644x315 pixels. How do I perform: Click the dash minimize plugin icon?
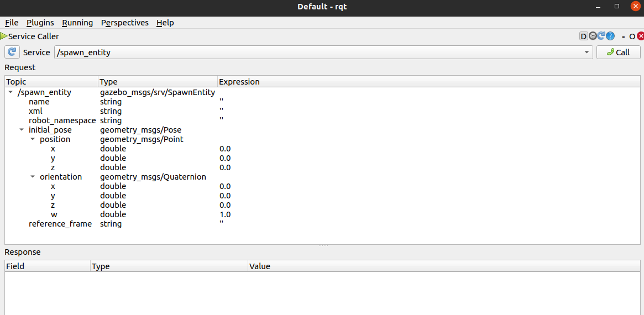click(623, 36)
